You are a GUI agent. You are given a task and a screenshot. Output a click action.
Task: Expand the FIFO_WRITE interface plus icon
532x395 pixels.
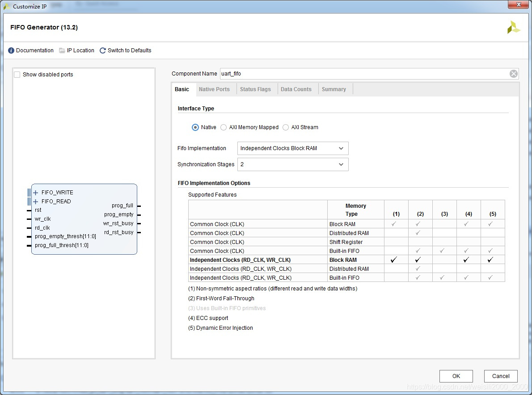(36, 193)
